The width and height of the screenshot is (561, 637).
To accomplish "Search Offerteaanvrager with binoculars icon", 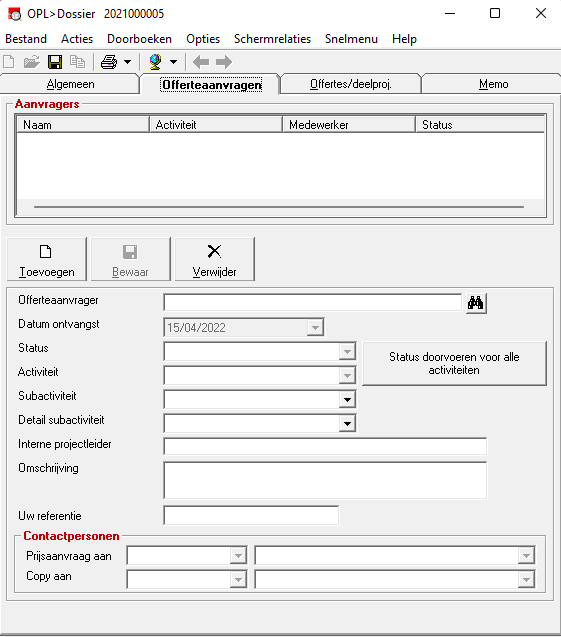I will [x=476, y=303].
